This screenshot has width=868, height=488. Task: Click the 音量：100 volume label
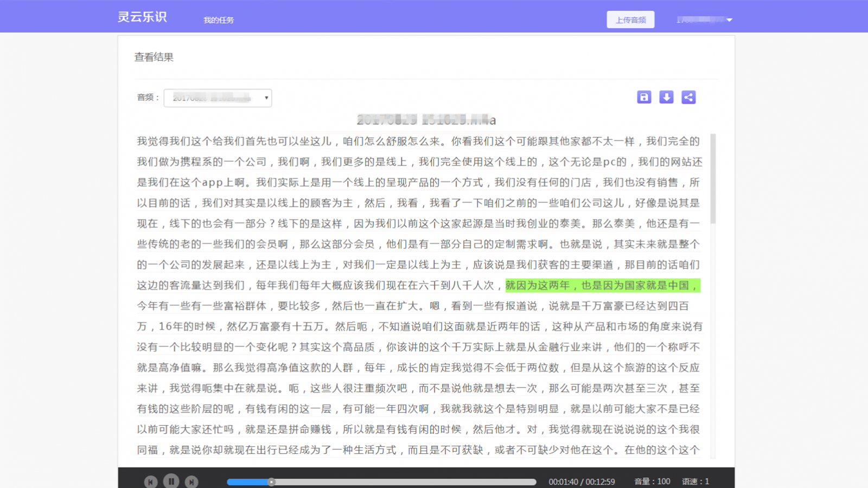(652, 481)
